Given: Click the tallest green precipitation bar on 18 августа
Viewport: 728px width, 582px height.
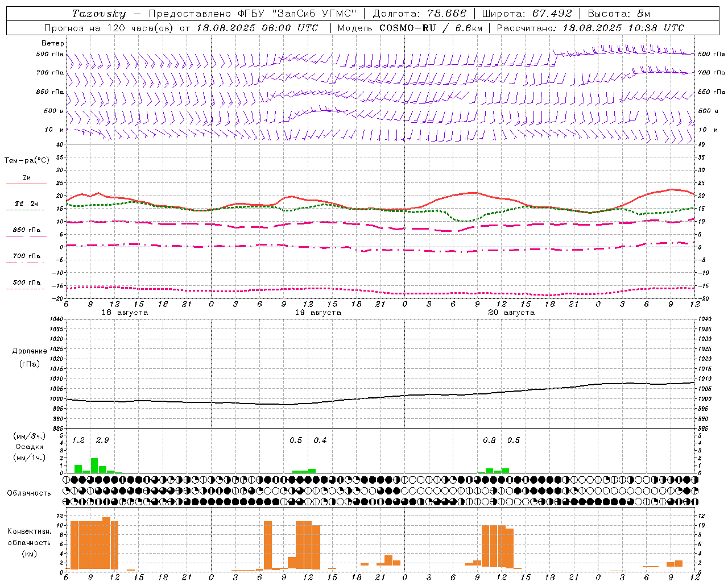Looking at the screenshot, I should click(94, 465).
